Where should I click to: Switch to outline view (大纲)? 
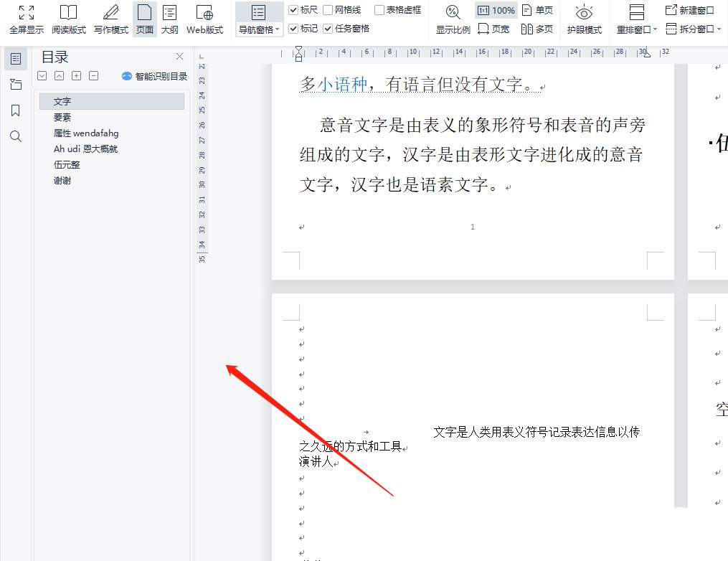coord(169,19)
